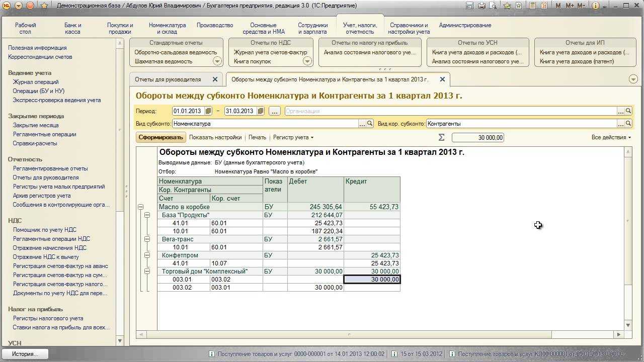Open Шахматная ведомость report link
644x362 pixels.
tap(164, 61)
